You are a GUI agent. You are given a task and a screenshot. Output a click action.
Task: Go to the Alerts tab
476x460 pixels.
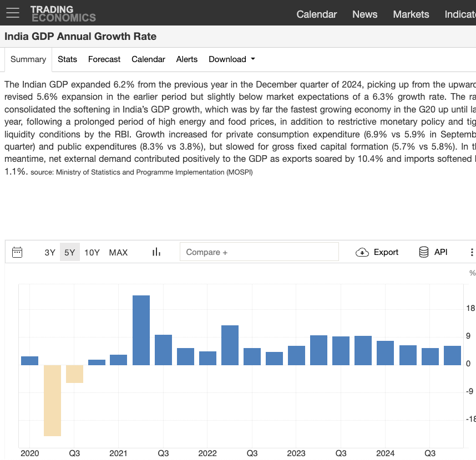(187, 59)
